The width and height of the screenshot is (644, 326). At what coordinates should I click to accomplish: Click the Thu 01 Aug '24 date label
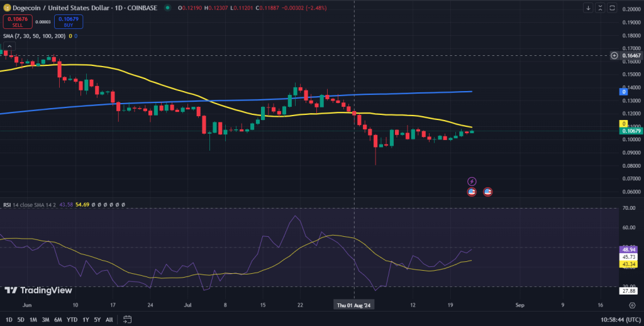pyautogui.click(x=353, y=305)
